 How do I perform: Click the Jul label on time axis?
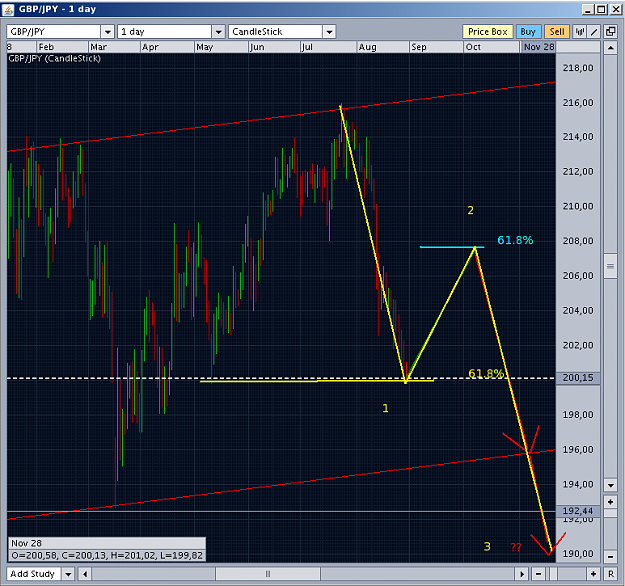coord(307,47)
